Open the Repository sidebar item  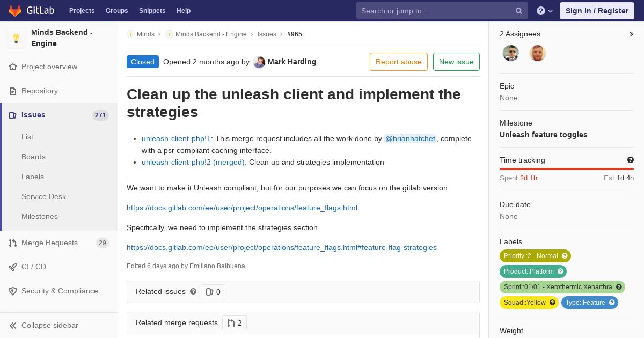click(40, 91)
